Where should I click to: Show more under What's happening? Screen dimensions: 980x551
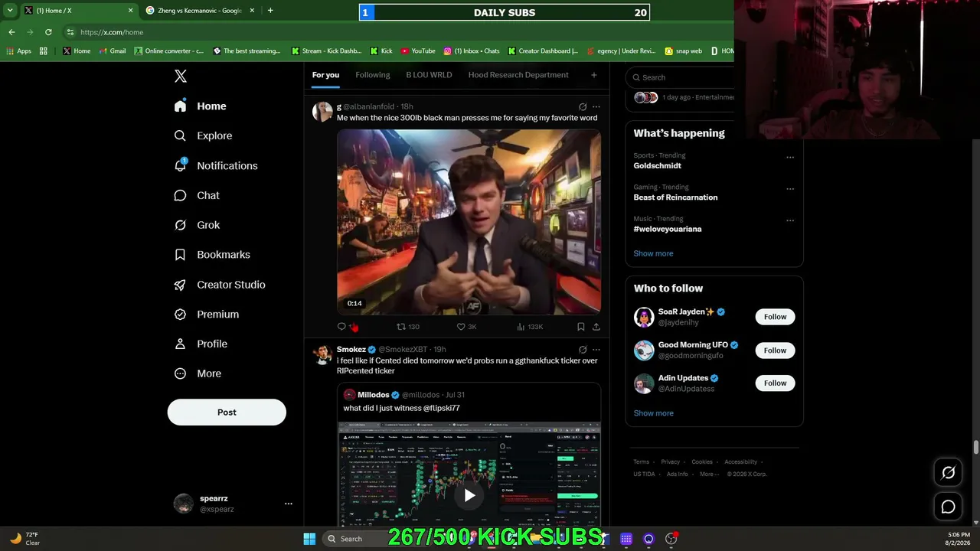coord(653,253)
